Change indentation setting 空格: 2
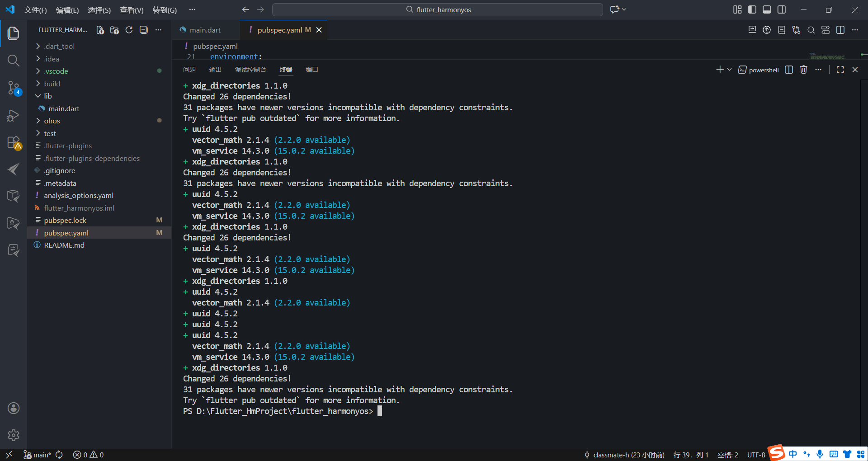Screen dimensions: 868x461 click(727, 455)
